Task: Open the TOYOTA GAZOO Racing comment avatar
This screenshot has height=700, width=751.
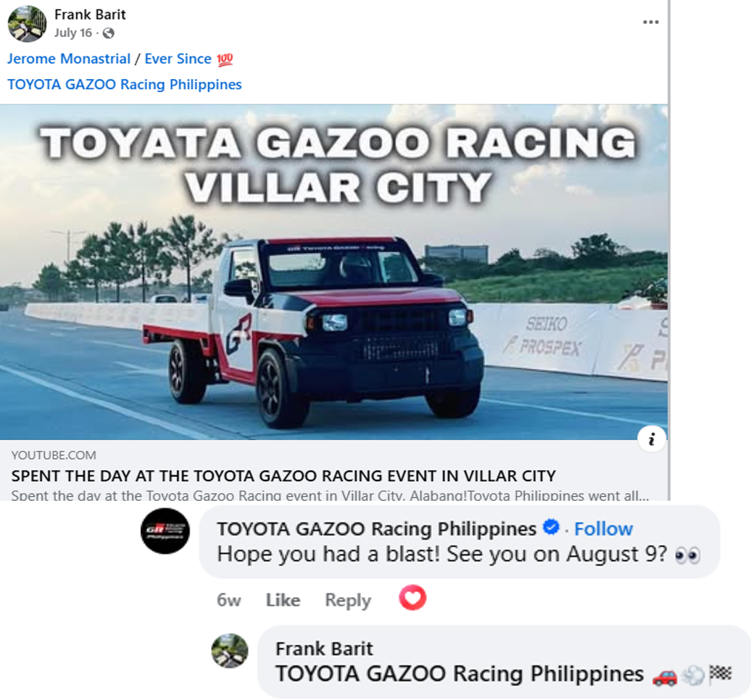Action: tap(165, 531)
